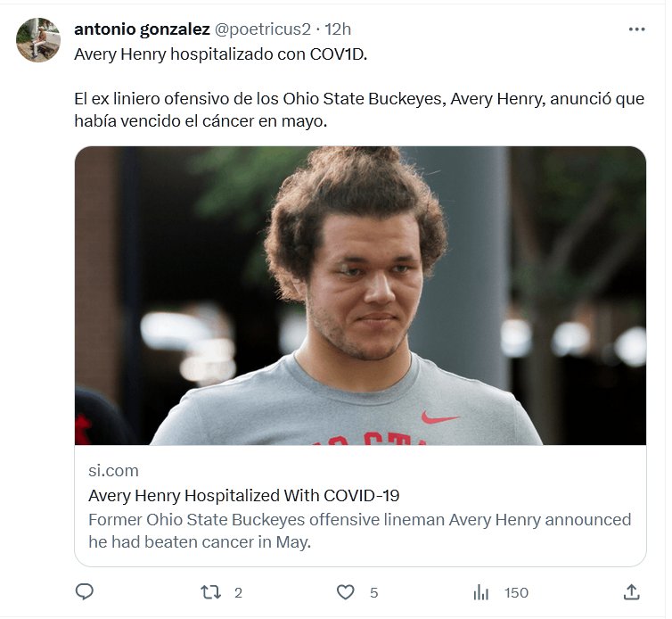
Task: Click the retweet count of 2
Action: (x=238, y=592)
